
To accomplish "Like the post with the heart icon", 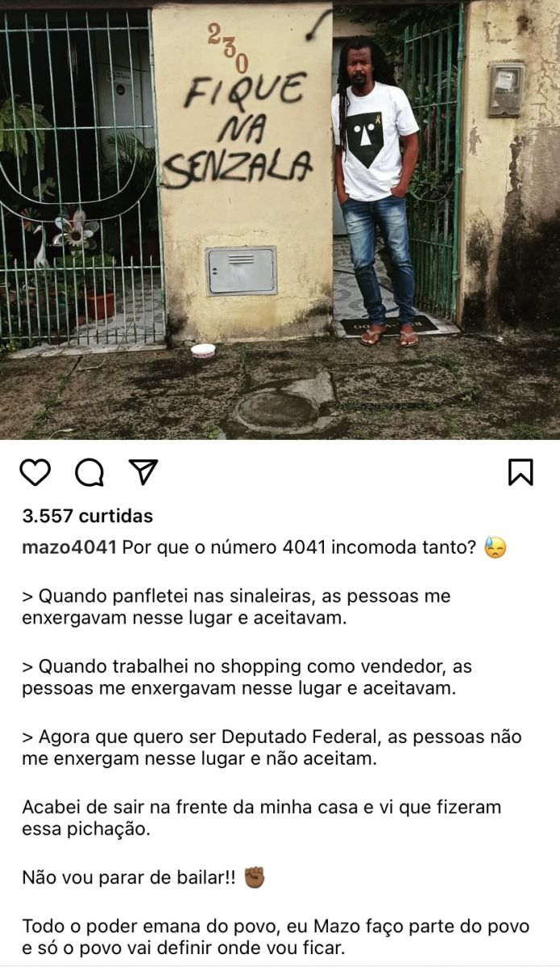I will pos(35,472).
